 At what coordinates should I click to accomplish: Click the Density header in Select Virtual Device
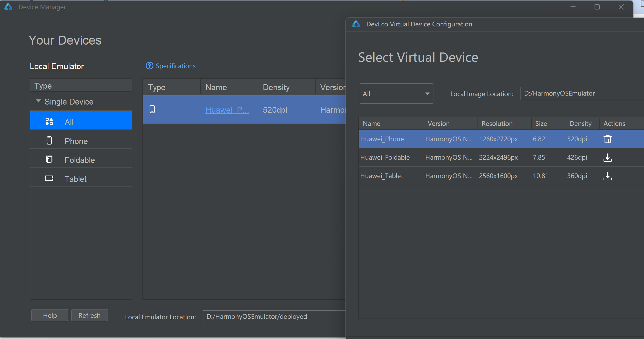tap(583, 124)
